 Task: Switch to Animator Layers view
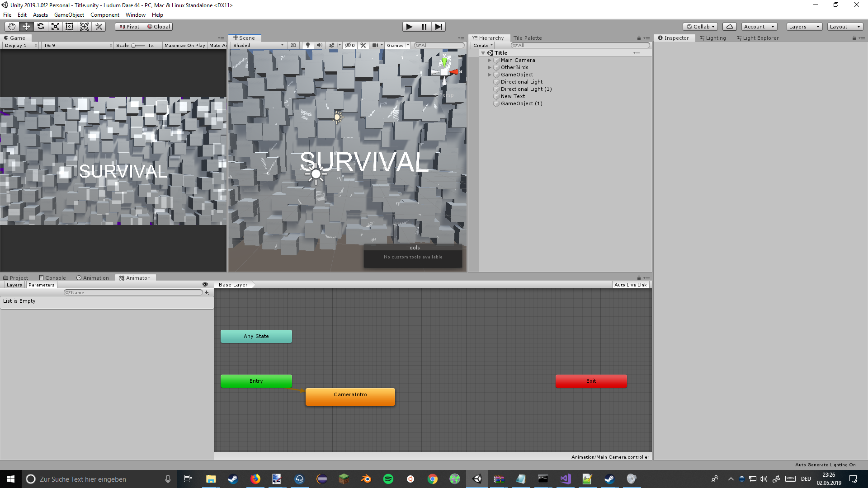pos(14,285)
